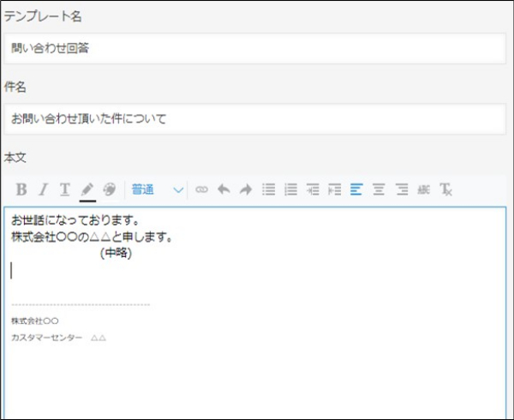The width and height of the screenshot is (514, 420).
Task: Place cursor in the 本文 body editor
Action: (x=254, y=313)
